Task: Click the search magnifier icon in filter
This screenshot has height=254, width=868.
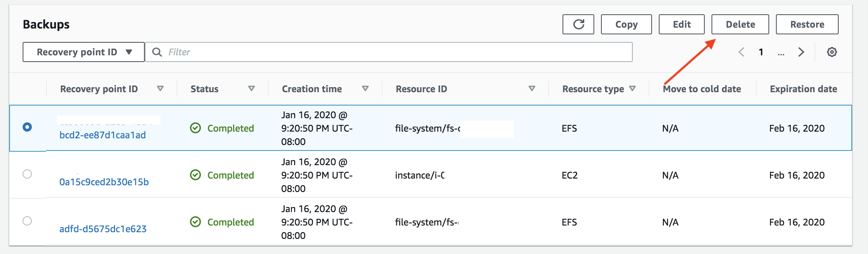Action: click(157, 52)
